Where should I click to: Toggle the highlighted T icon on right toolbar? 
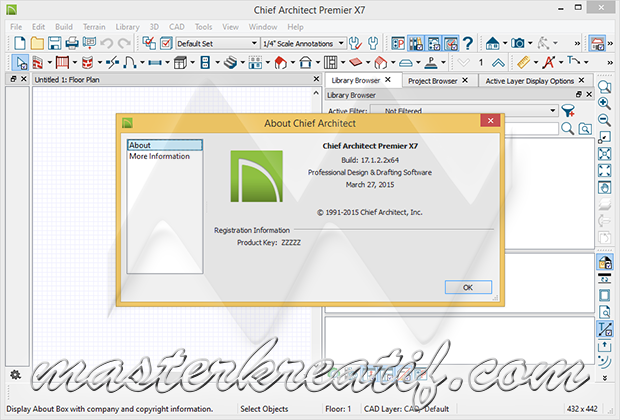605,329
